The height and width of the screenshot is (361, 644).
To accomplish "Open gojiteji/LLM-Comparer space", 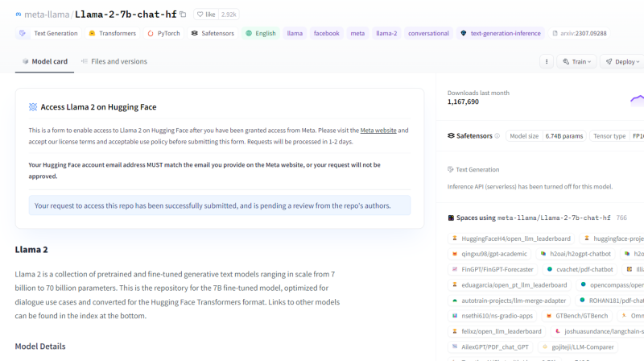I will 578,347.
